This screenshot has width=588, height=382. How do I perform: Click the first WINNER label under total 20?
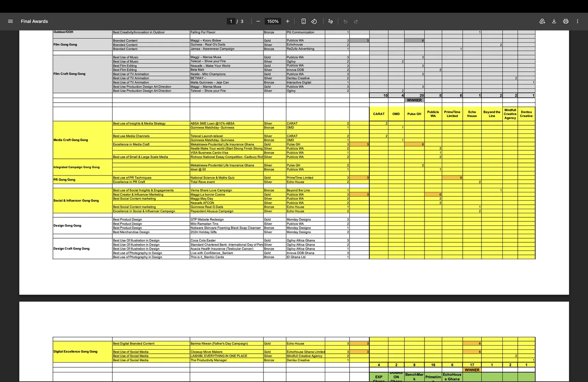click(x=414, y=100)
